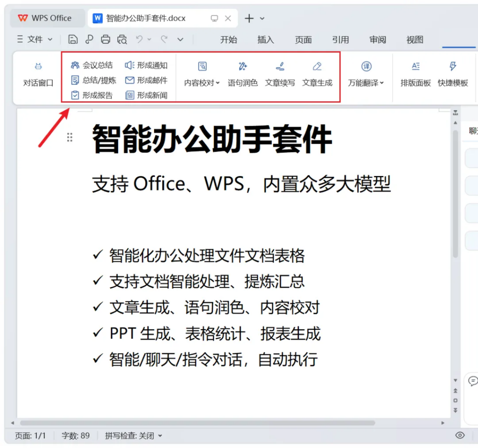
Task: Toggle the eye view icon in status bar
Action: point(460,435)
